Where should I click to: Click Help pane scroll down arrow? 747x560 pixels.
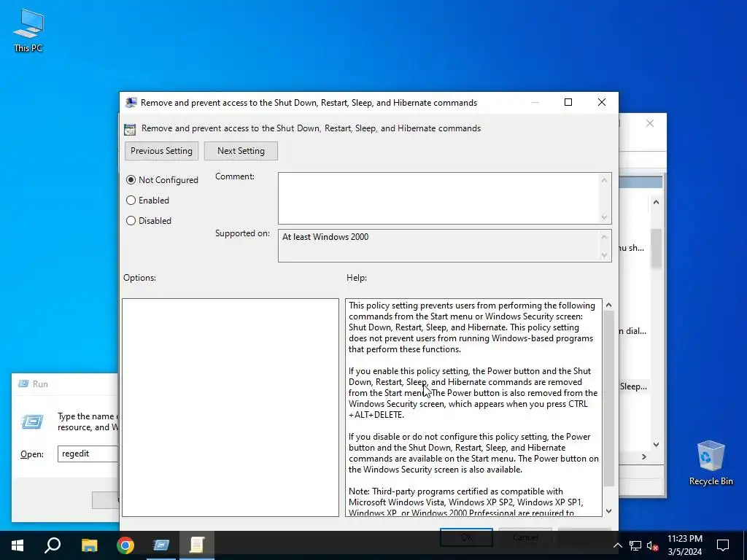click(608, 511)
